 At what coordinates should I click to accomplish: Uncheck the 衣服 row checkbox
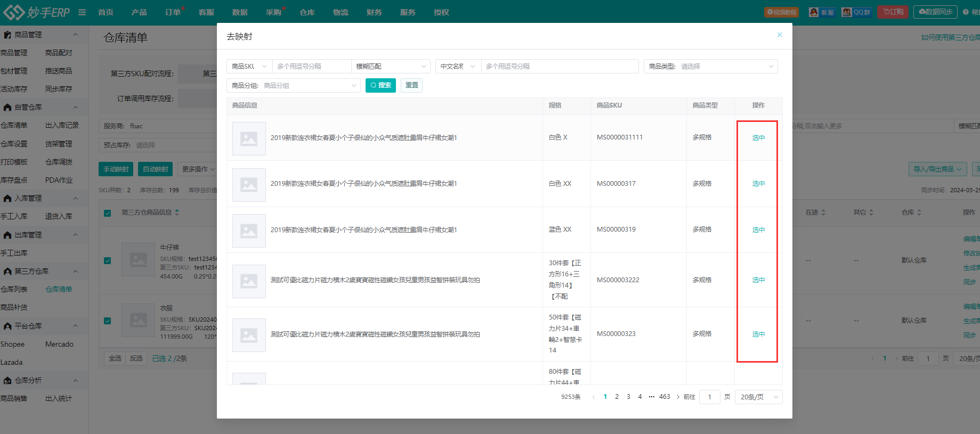[108, 321]
